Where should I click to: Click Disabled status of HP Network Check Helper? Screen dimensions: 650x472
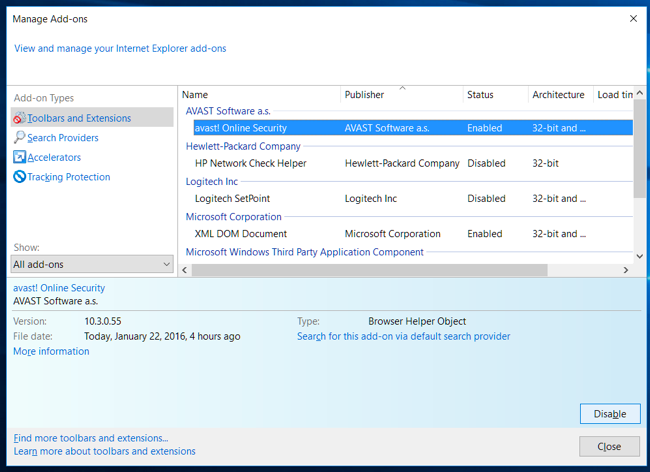pos(486,163)
